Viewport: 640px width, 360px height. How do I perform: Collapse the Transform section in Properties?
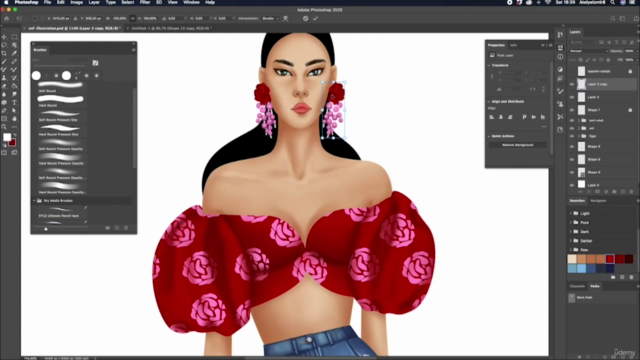pos(489,65)
